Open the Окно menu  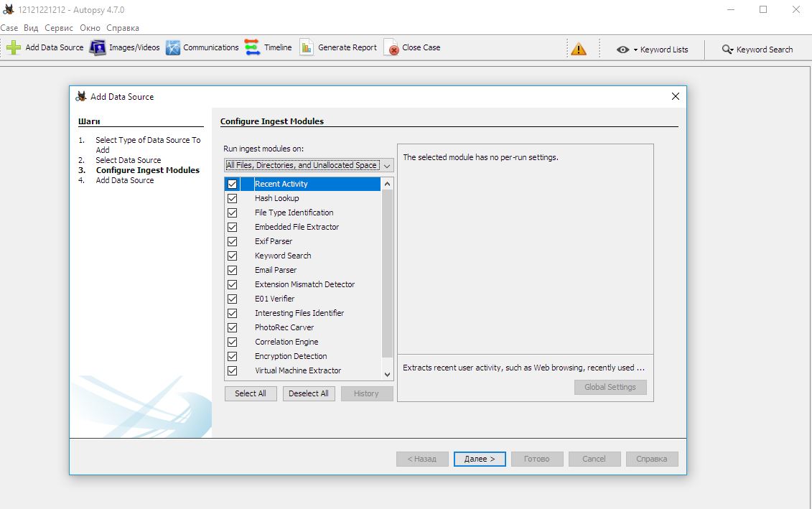pos(90,28)
